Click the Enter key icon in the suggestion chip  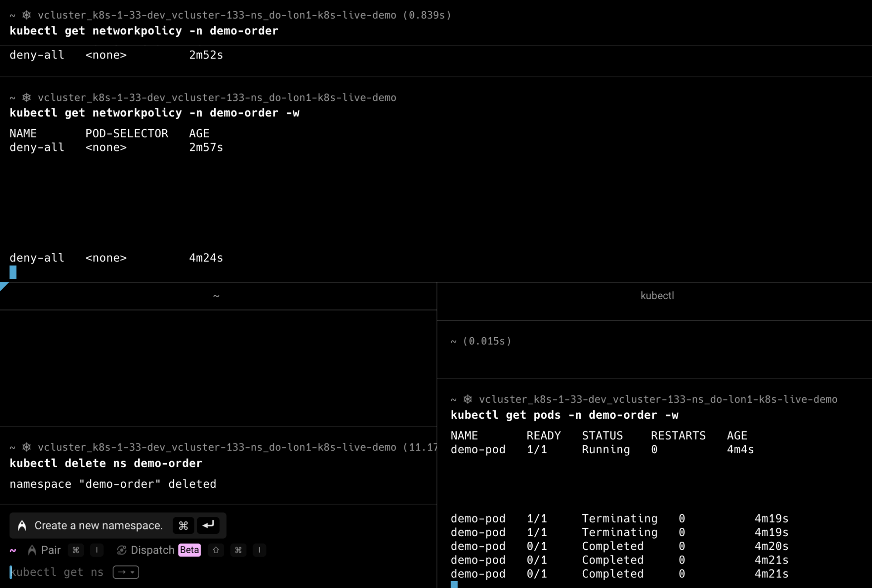click(x=208, y=525)
